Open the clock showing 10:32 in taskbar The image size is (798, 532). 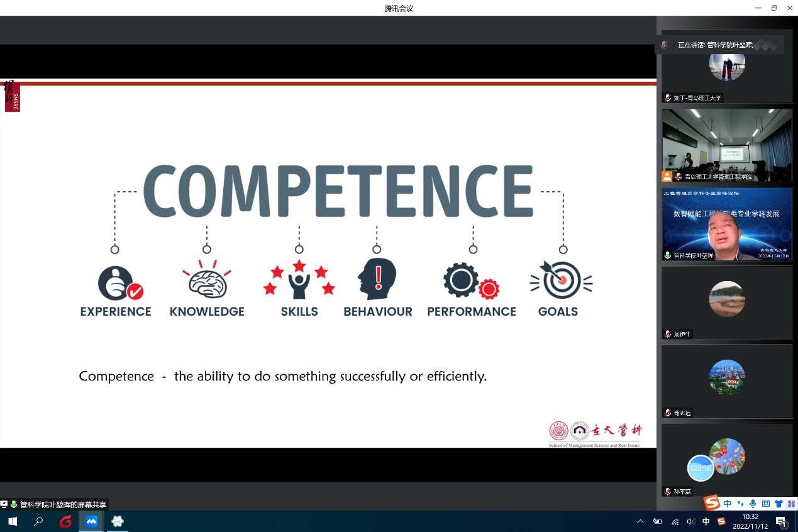pyautogui.click(x=750, y=521)
